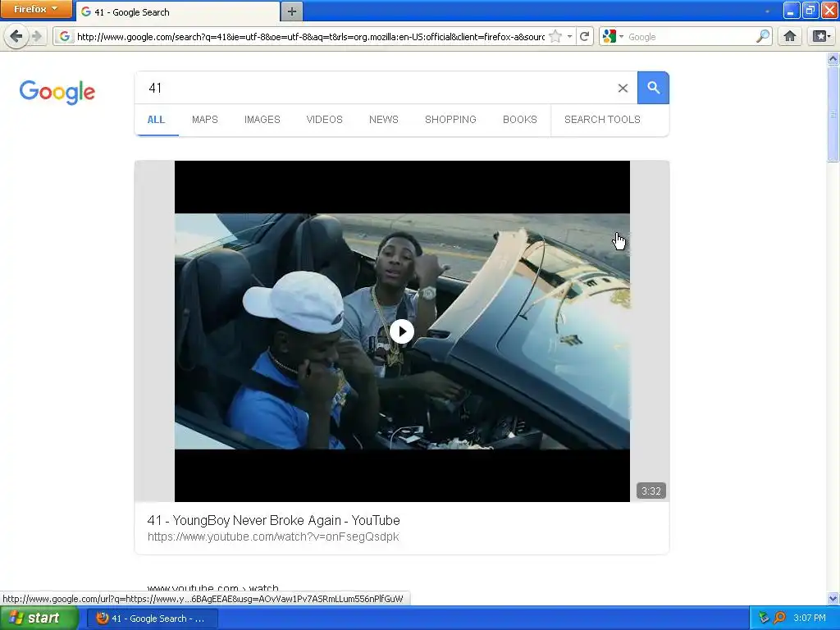This screenshot has width=840, height=630.
Task: Open the Firefox application menu
Action: pyautogui.click(x=35, y=9)
